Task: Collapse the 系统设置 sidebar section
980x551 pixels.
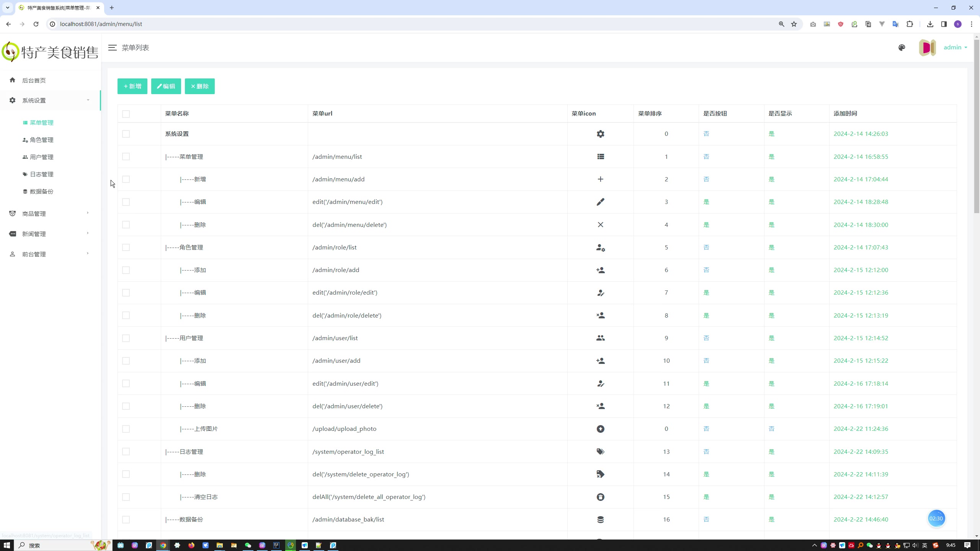Action: (x=51, y=100)
